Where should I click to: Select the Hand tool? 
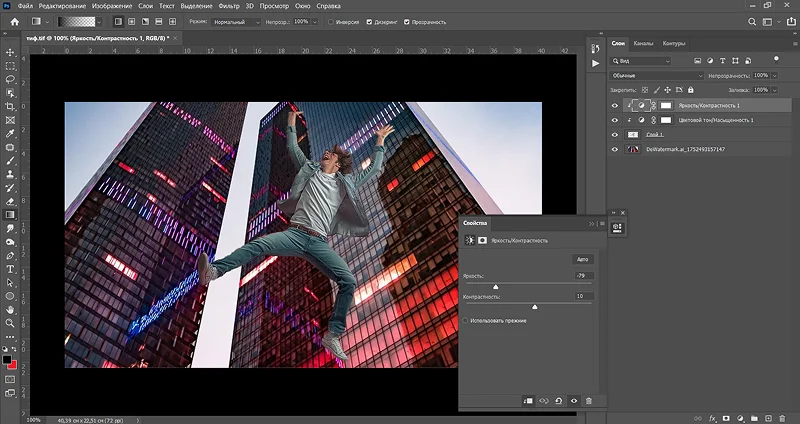click(10, 310)
